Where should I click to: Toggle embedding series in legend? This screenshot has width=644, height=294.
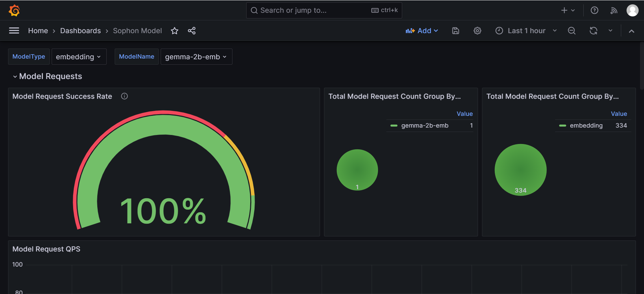(586, 126)
